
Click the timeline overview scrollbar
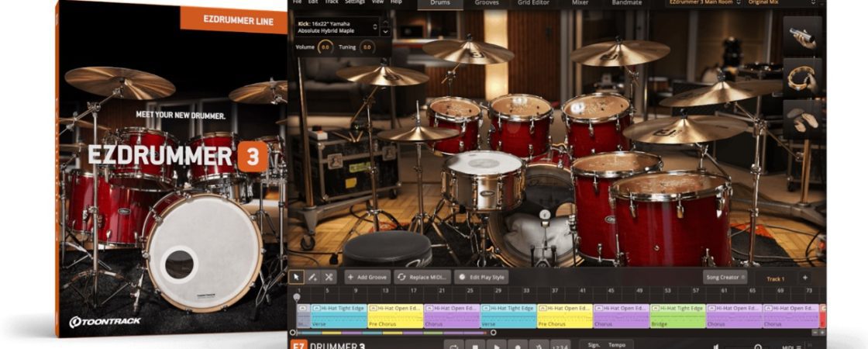pos(392,333)
